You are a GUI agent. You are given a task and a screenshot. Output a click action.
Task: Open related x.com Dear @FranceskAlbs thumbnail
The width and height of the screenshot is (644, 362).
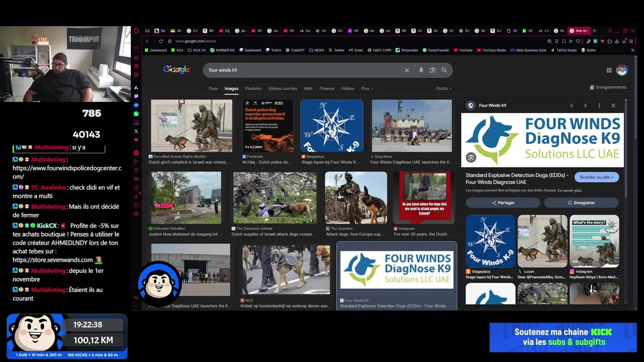tap(542, 241)
